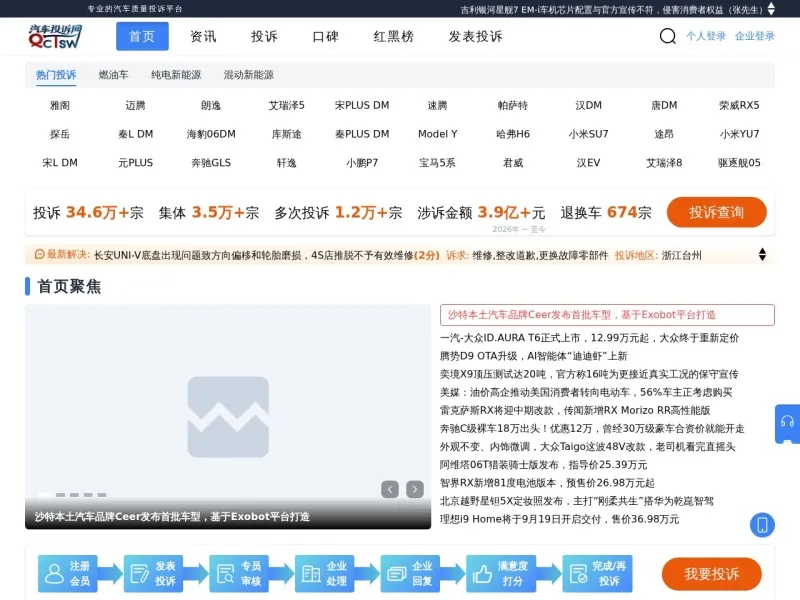Open the 美媒：油价高企 news headline
Screen dimensions: 800x600
pos(586,392)
